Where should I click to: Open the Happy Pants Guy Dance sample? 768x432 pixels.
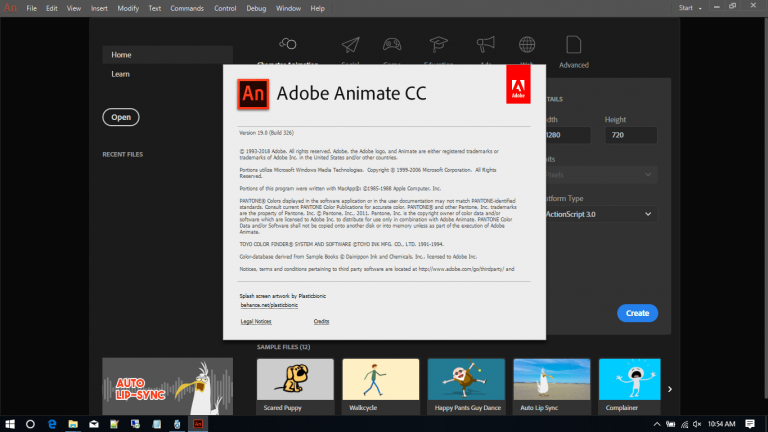pyautogui.click(x=466, y=386)
